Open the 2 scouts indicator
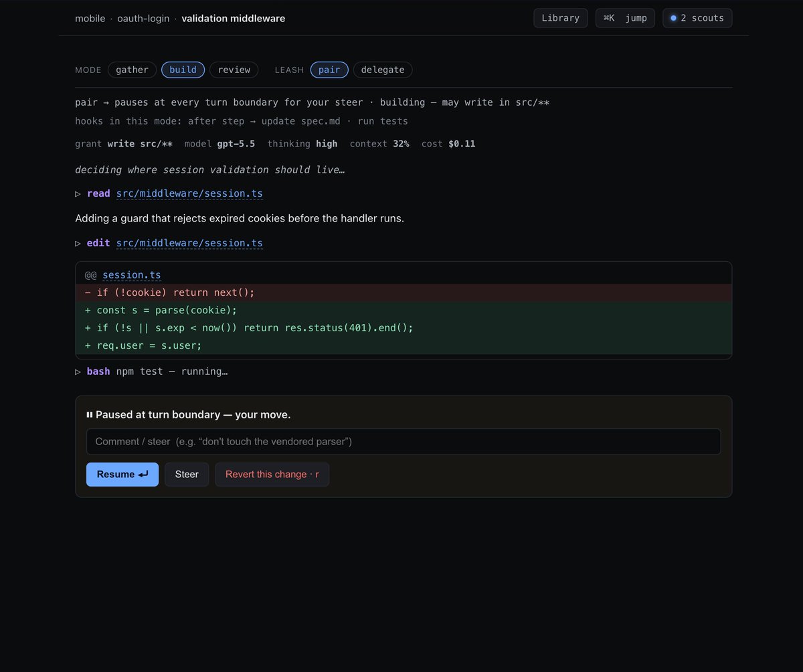The width and height of the screenshot is (803, 672). (697, 18)
